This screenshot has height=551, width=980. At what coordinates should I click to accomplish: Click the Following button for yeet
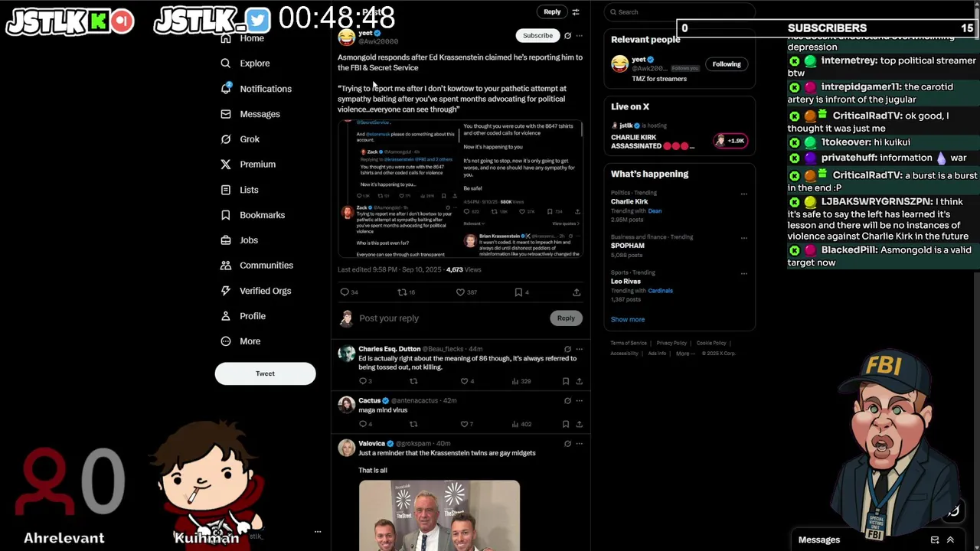point(727,64)
